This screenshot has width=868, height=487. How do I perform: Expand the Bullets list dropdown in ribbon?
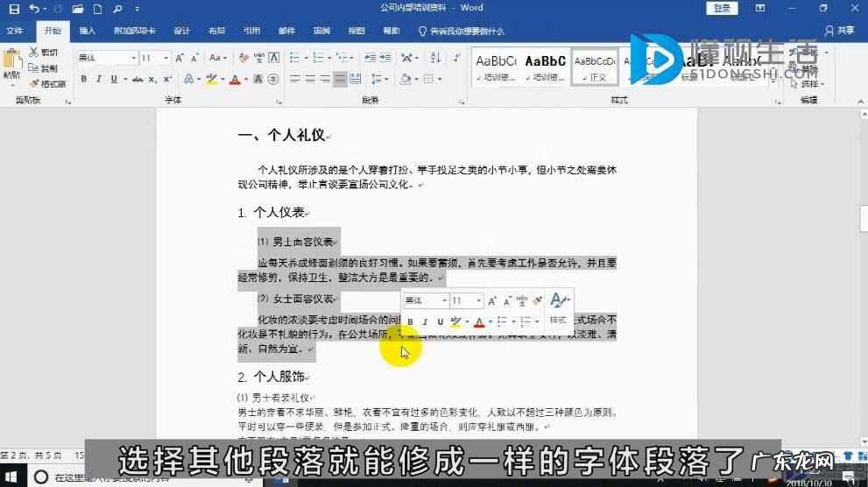[306, 58]
